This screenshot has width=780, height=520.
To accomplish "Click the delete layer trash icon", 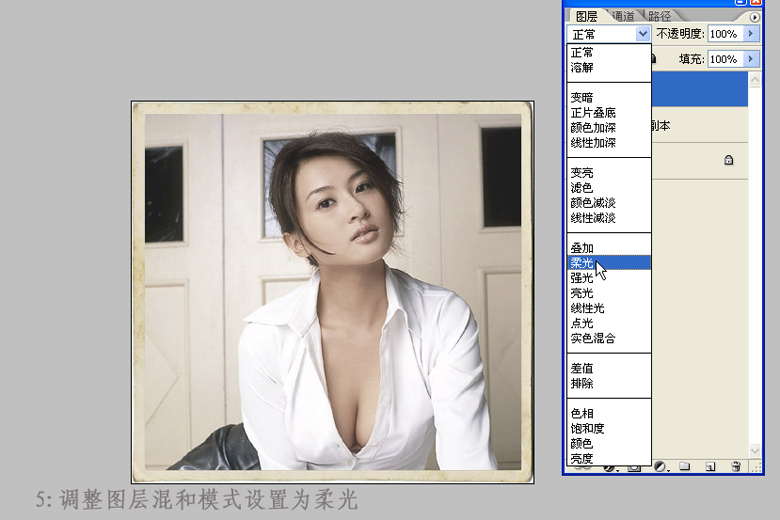I will [x=736, y=467].
